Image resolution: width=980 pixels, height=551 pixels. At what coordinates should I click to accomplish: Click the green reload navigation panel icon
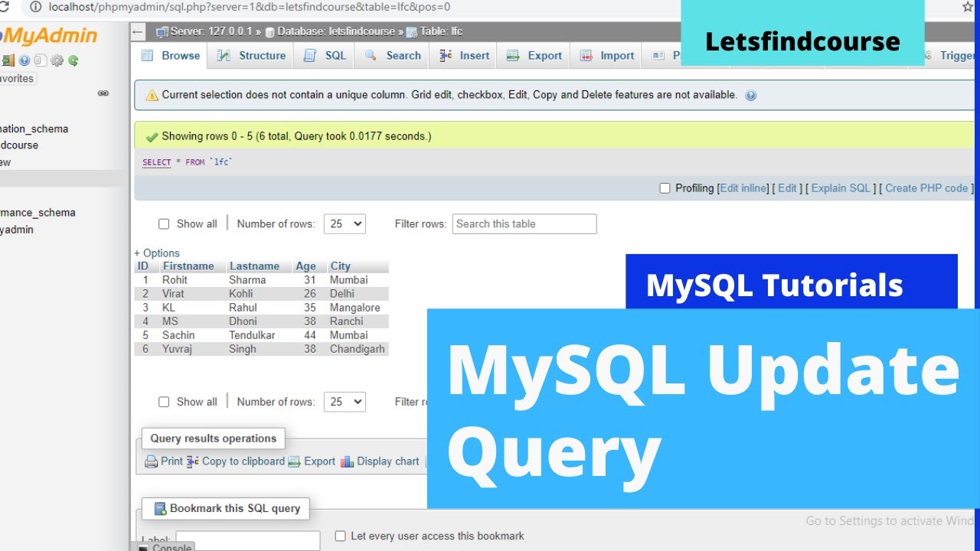(73, 60)
